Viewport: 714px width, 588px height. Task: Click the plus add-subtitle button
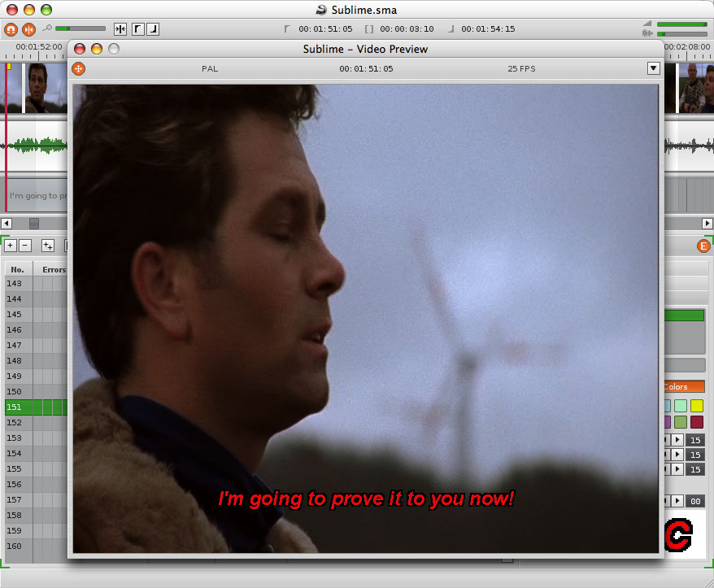pyautogui.click(x=11, y=246)
